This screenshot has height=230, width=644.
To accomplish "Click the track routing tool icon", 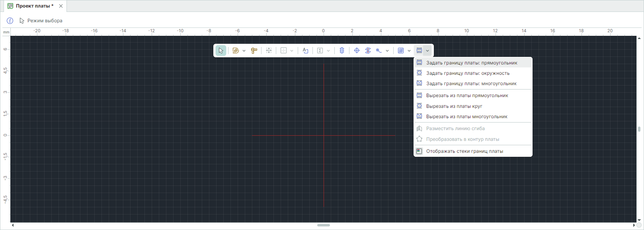I will (x=236, y=51).
